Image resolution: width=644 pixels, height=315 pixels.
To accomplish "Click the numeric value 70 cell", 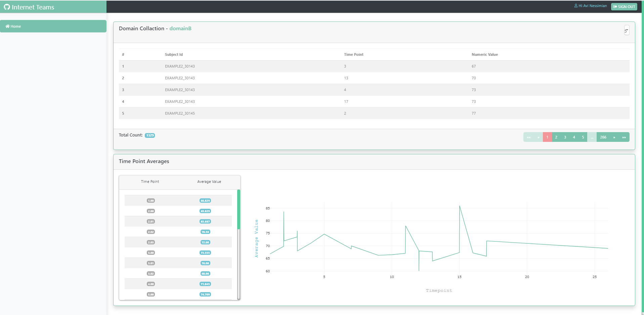I will tap(473, 78).
